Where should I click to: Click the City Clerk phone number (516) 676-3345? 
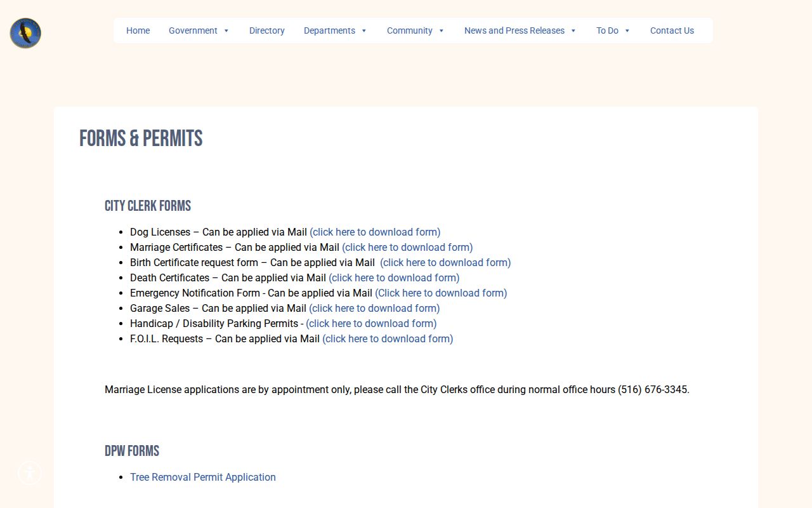pos(652,390)
